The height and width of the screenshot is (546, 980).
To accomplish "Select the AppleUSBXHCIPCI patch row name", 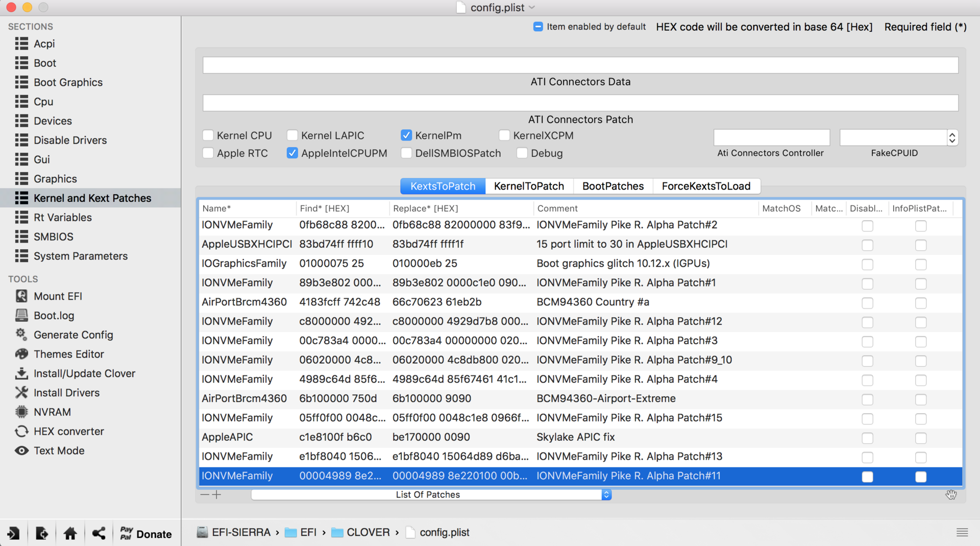I will pos(247,244).
